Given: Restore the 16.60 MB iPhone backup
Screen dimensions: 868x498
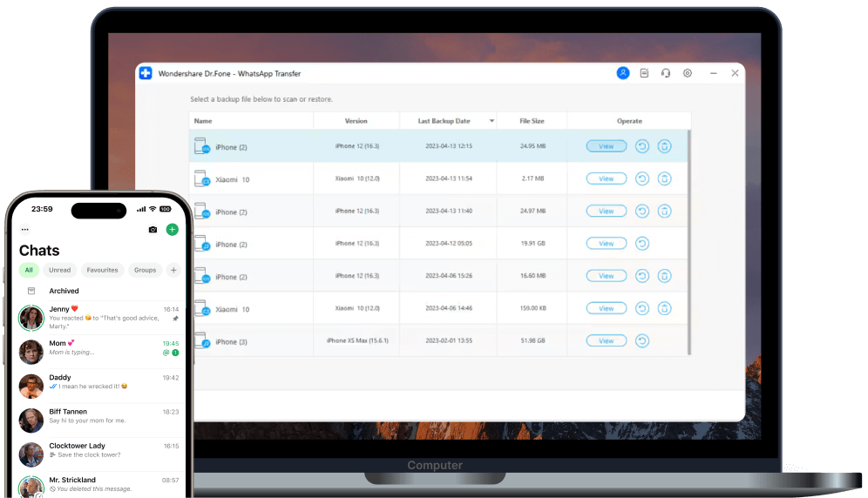Looking at the screenshot, I should (642, 276).
